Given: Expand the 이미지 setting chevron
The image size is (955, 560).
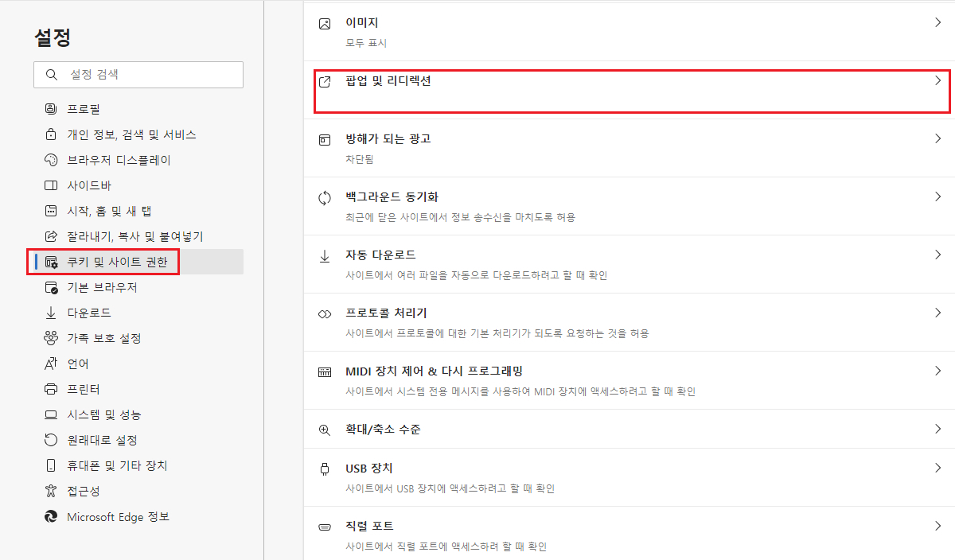Looking at the screenshot, I should (x=937, y=23).
